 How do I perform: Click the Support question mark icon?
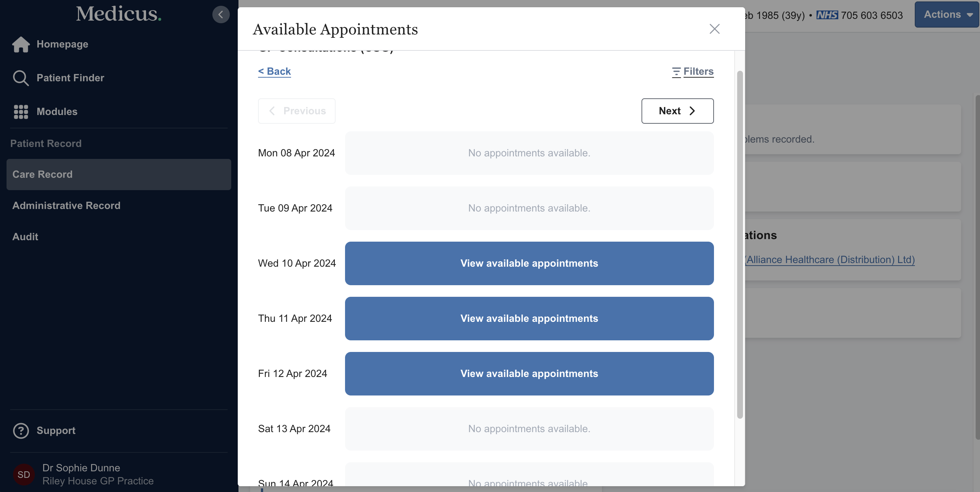[21, 431]
